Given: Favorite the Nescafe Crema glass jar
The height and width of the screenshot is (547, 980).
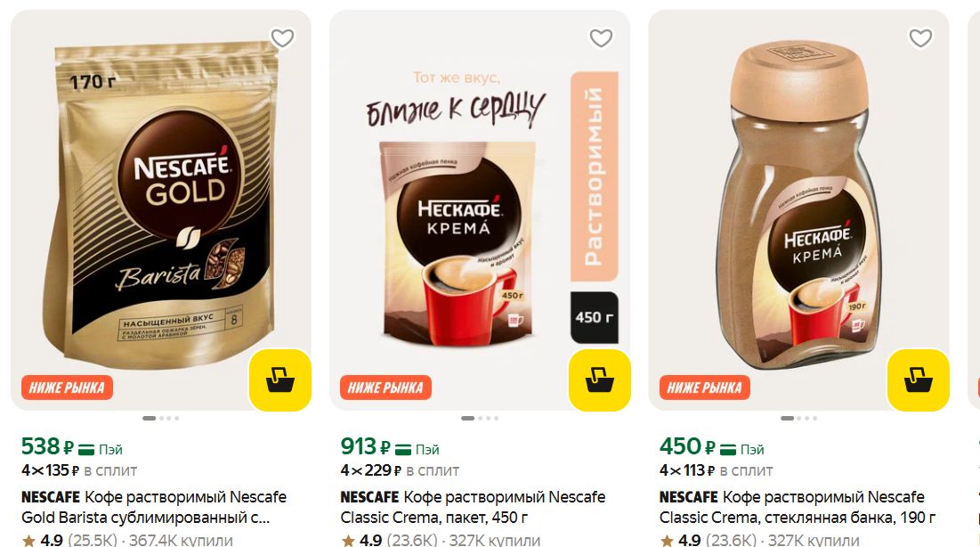Looking at the screenshot, I should (920, 38).
